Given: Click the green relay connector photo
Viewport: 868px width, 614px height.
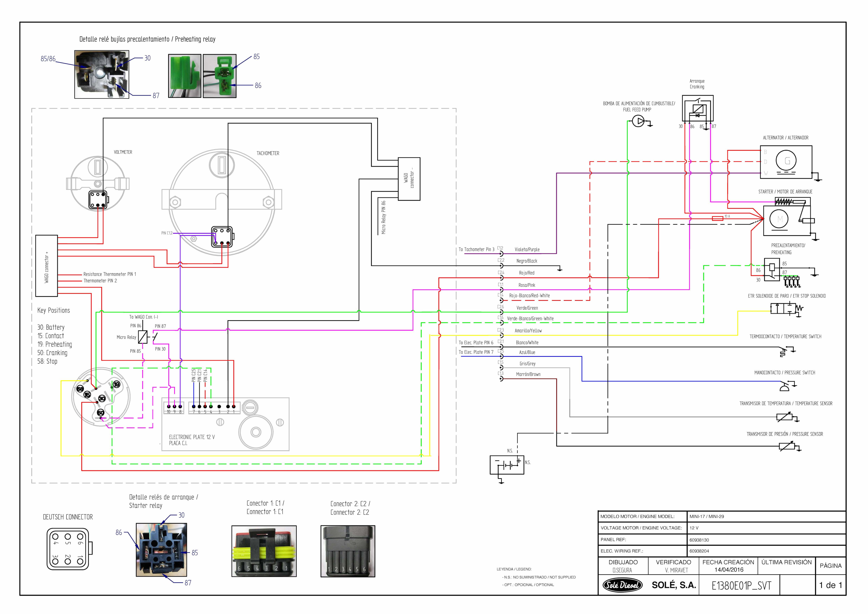Looking at the screenshot, I should [220, 76].
